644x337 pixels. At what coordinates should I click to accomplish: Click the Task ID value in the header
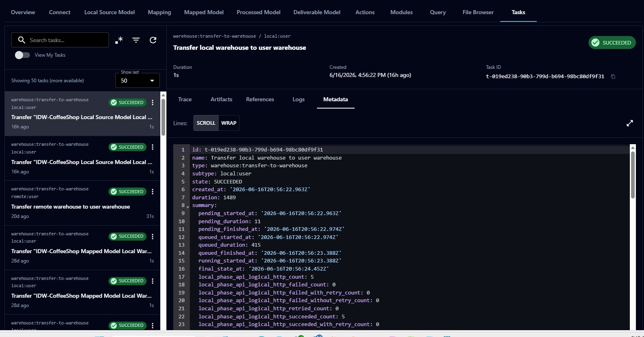tap(545, 76)
